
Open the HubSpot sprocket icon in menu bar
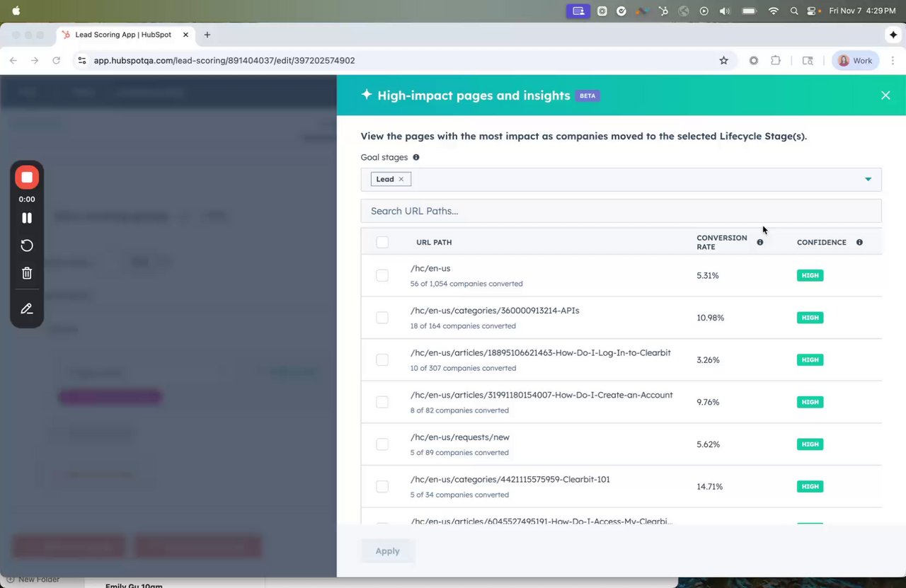663,11
